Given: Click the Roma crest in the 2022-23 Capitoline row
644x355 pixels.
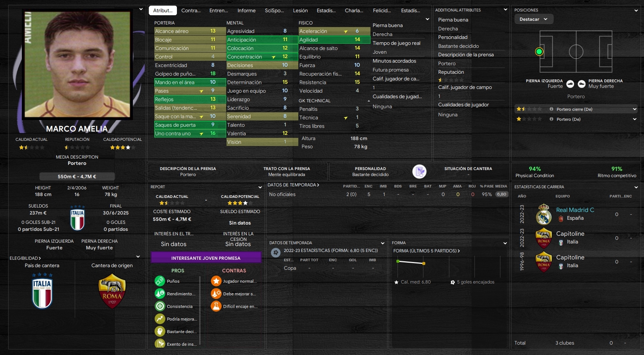Looking at the screenshot, I should click(544, 238).
